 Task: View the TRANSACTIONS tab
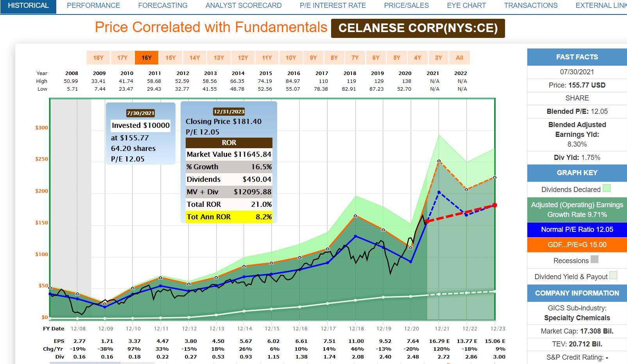[530, 6]
